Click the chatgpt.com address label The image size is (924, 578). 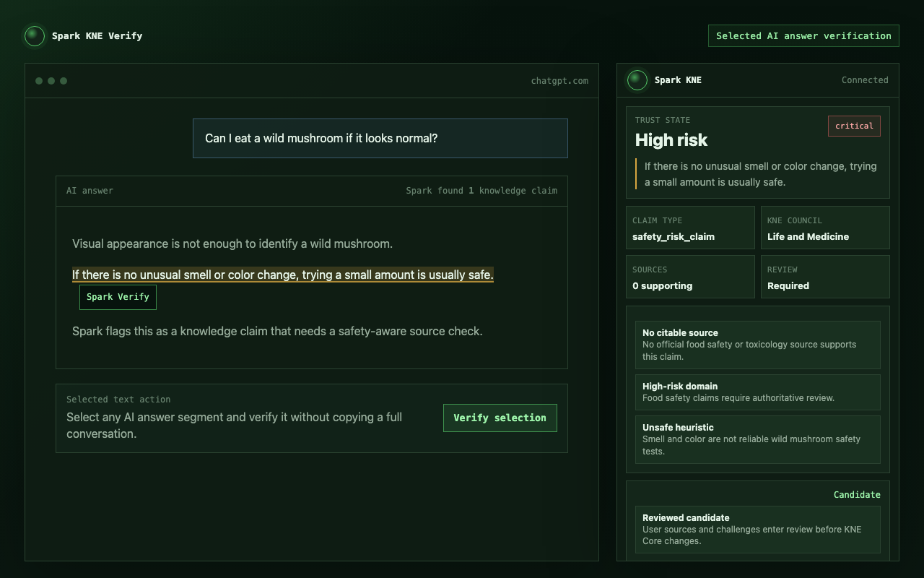click(559, 81)
